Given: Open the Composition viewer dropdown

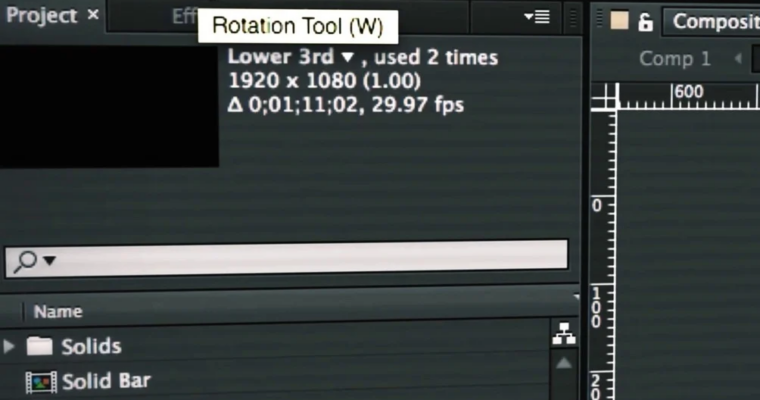Looking at the screenshot, I should pyautogui.click(x=712, y=21).
